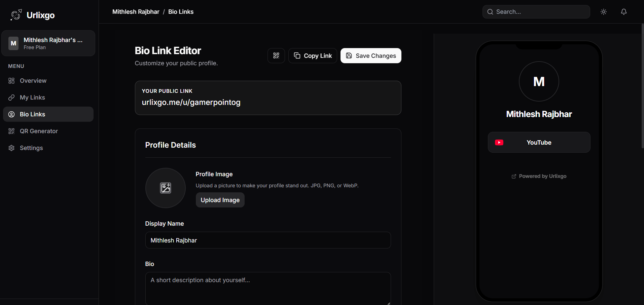Viewport: 644px width, 305px height.
Task: Click the Bio Link Editor heading
Action: pos(168,50)
